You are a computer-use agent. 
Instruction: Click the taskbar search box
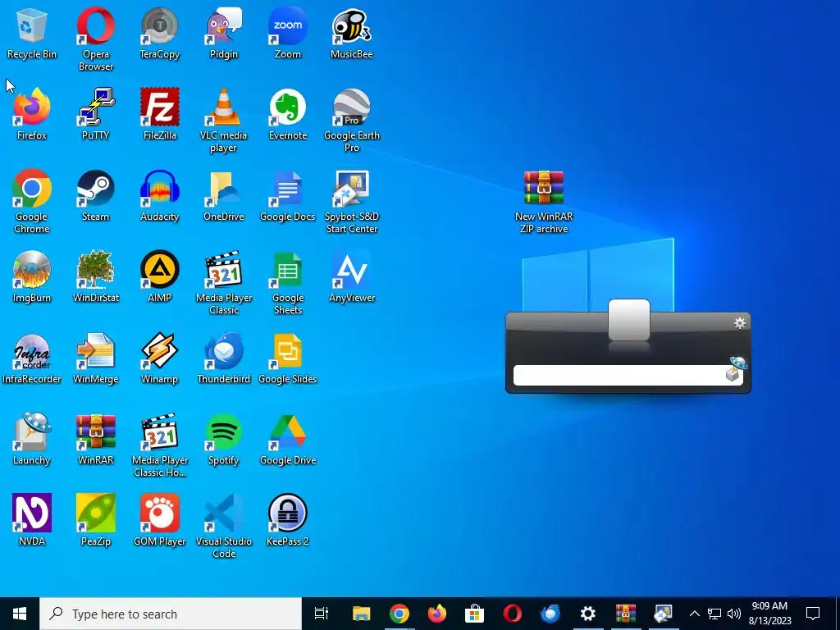point(171,614)
